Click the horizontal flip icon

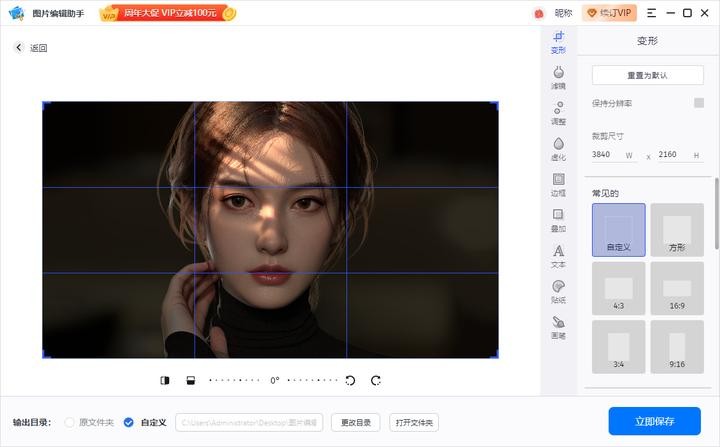coord(165,380)
